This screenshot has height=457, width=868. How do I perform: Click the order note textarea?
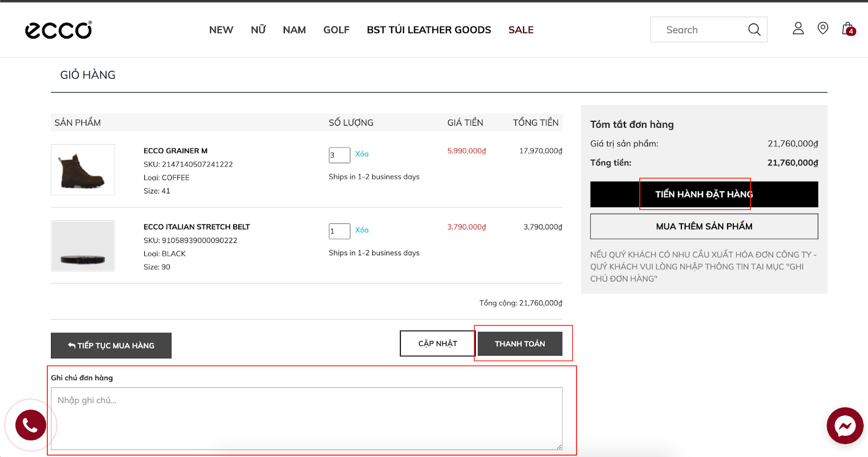(x=307, y=419)
